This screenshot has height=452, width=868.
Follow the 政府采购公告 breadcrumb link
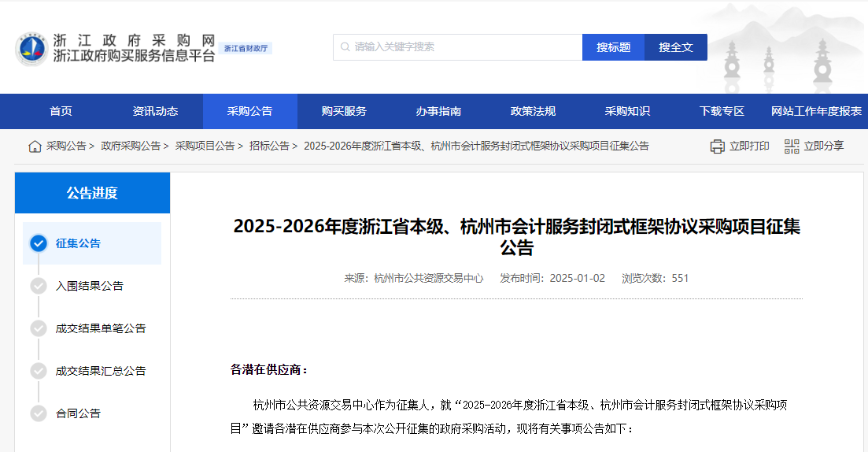click(130, 146)
